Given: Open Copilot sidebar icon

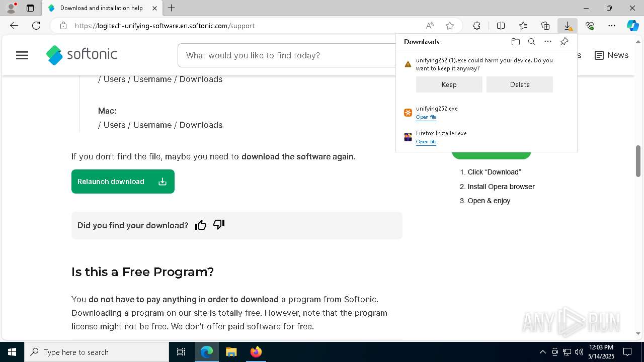Looking at the screenshot, I should pos(632,26).
